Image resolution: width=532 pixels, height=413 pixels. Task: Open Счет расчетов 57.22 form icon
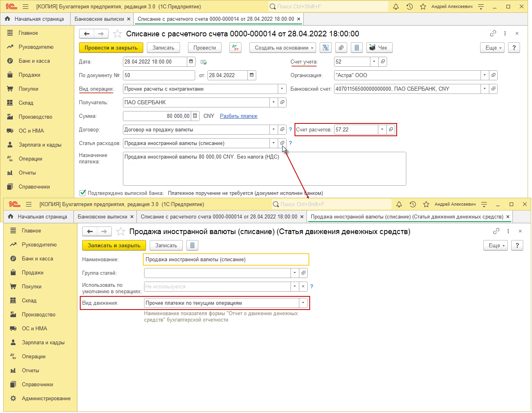pyautogui.click(x=391, y=129)
